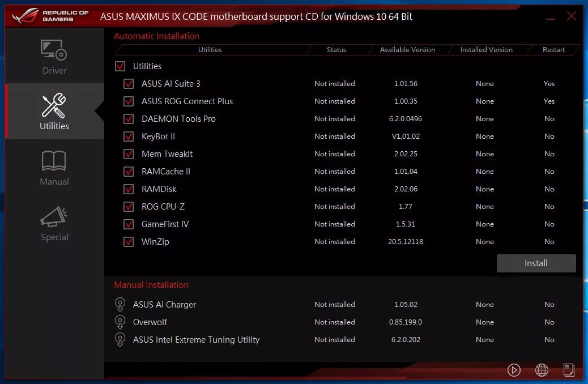Click the ROG CPU-Z label
Viewport: 588px width, 384px height.
click(163, 207)
